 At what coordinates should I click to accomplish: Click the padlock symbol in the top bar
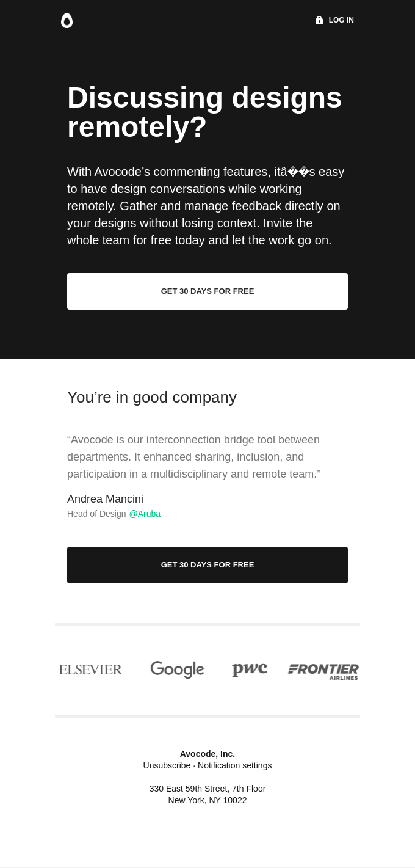(319, 20)
